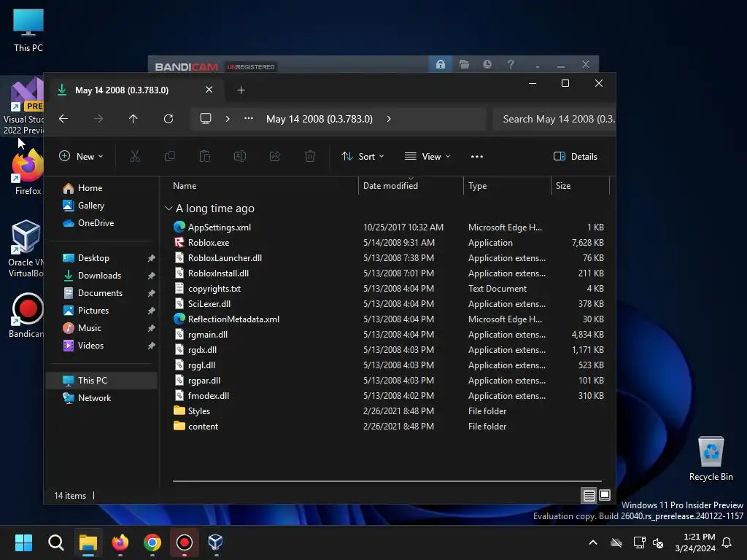747x560 pixels.
Task: Unpin Desktop from quick access
Action: 152,258
